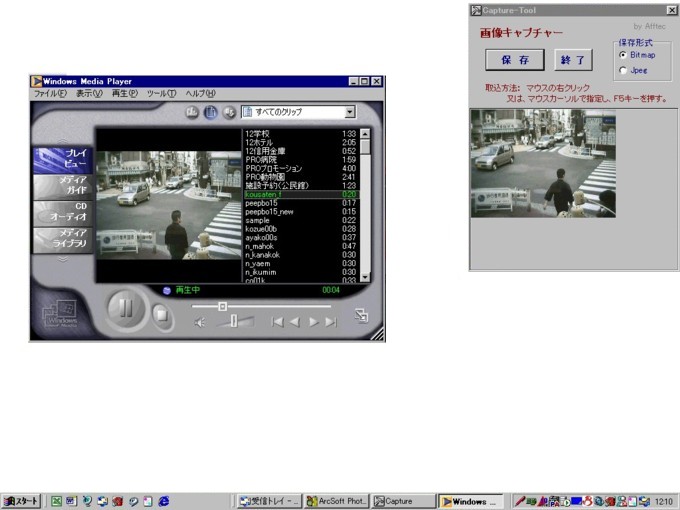Select the PRO動物園 clip in playlist

coord(300,177)
